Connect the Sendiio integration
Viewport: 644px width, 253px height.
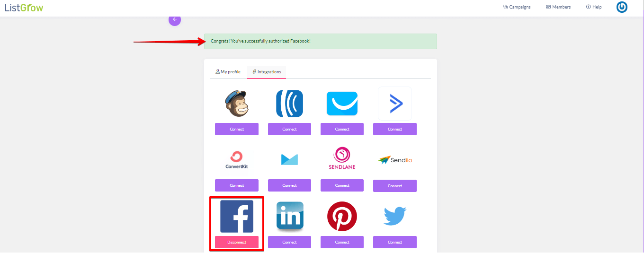tap(395, 186)
